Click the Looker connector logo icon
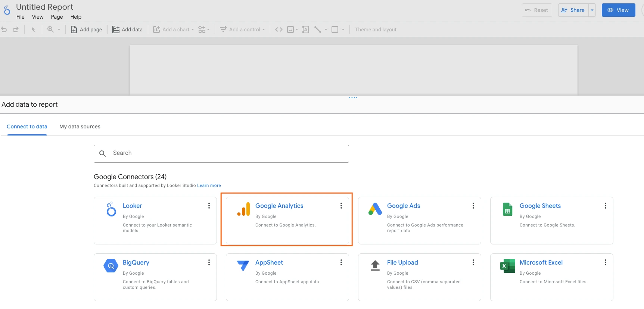 [x=111, y=209]
